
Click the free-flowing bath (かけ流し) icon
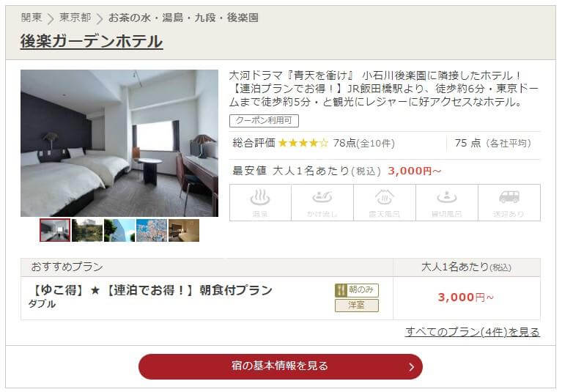tap(322, 202)
